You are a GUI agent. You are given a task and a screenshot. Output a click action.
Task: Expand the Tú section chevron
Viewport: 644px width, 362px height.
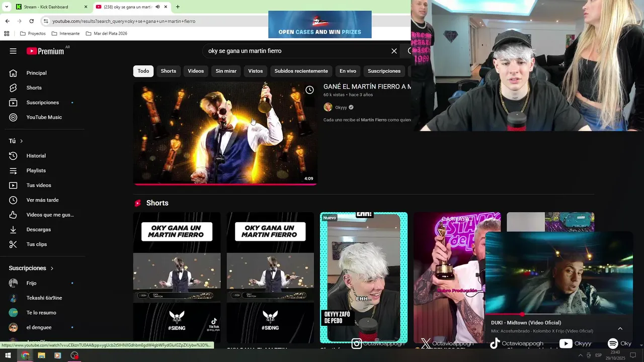(x=21, y=141)
